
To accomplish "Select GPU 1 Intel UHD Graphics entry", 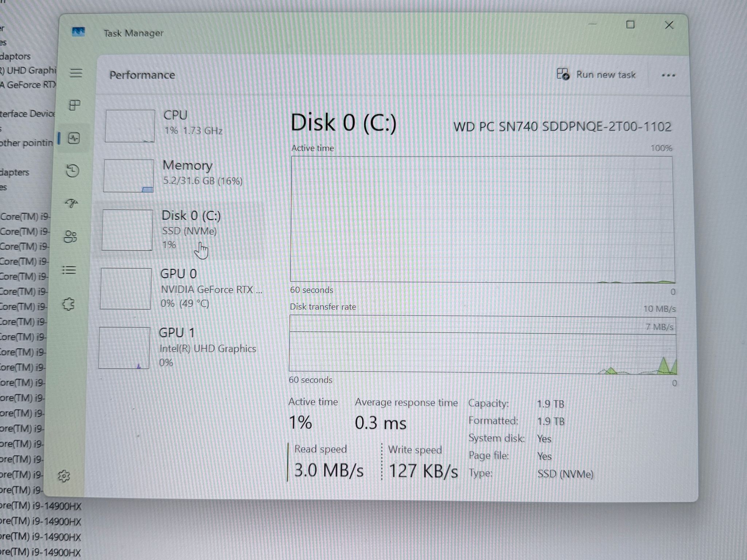I will click(x=179, y=347).
